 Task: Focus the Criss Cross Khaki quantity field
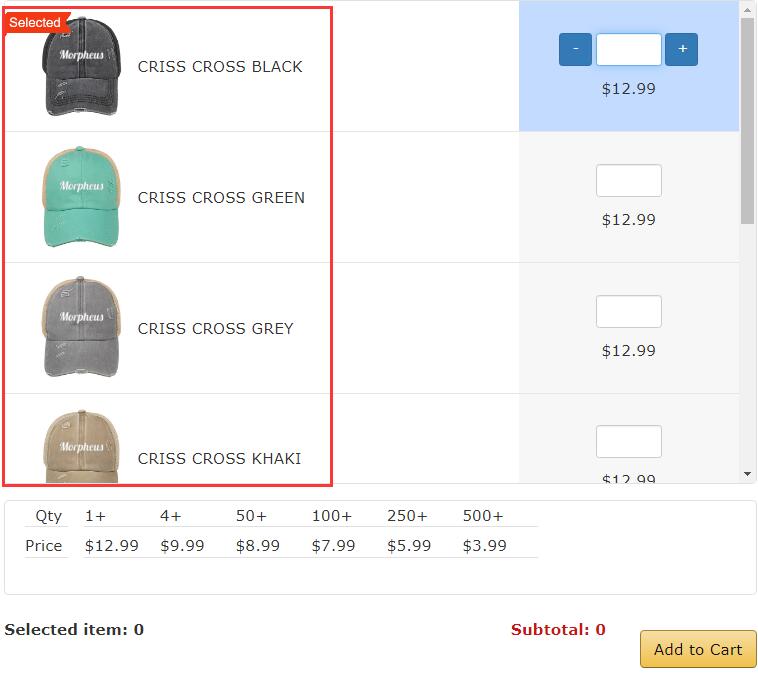[628, 441]
